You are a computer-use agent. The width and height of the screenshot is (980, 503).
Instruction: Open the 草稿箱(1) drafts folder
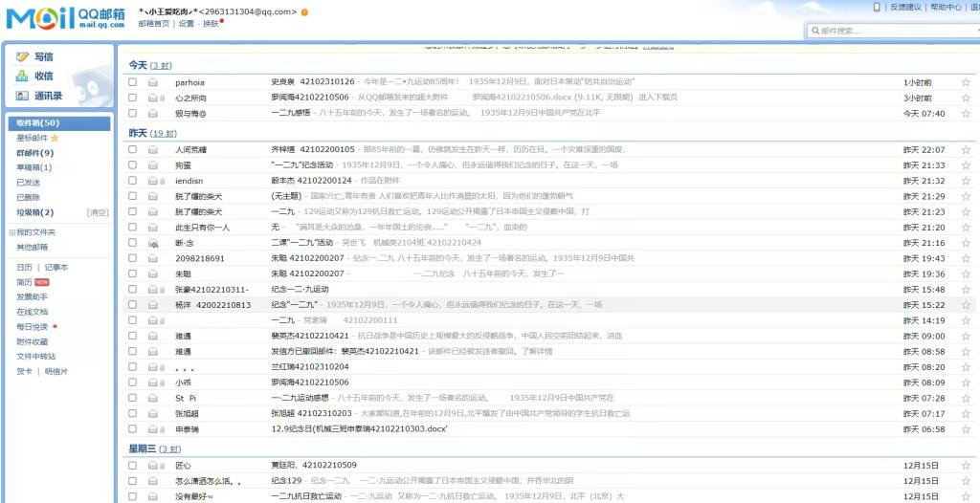(x=34, y=167)
